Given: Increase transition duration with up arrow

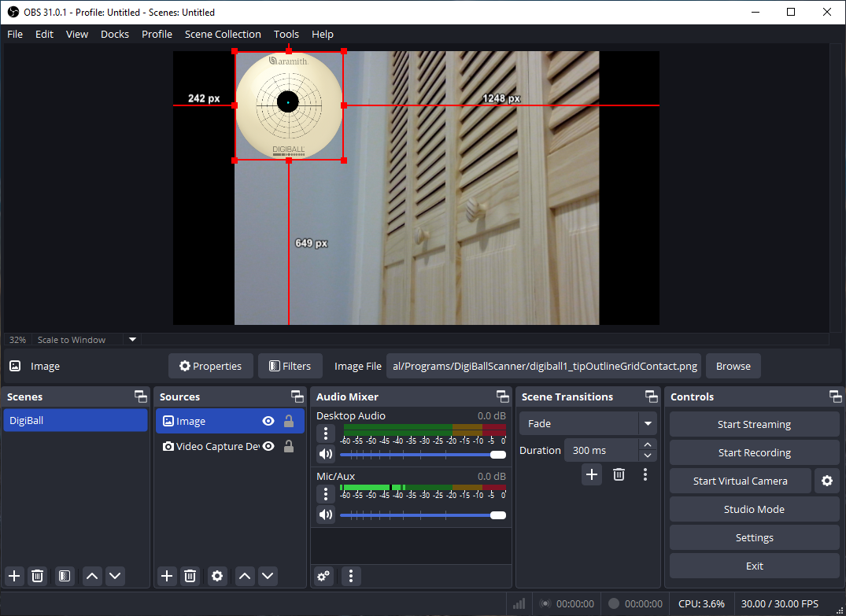Looking at the screenshot, I should [648, 445].
